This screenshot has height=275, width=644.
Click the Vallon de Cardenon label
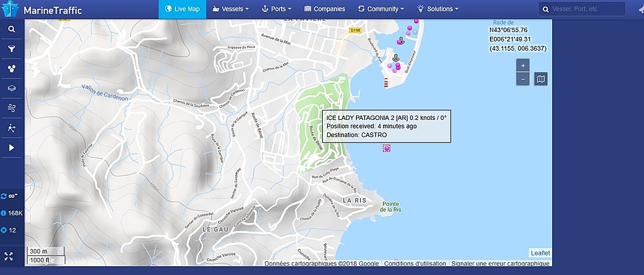coord(104,93)
